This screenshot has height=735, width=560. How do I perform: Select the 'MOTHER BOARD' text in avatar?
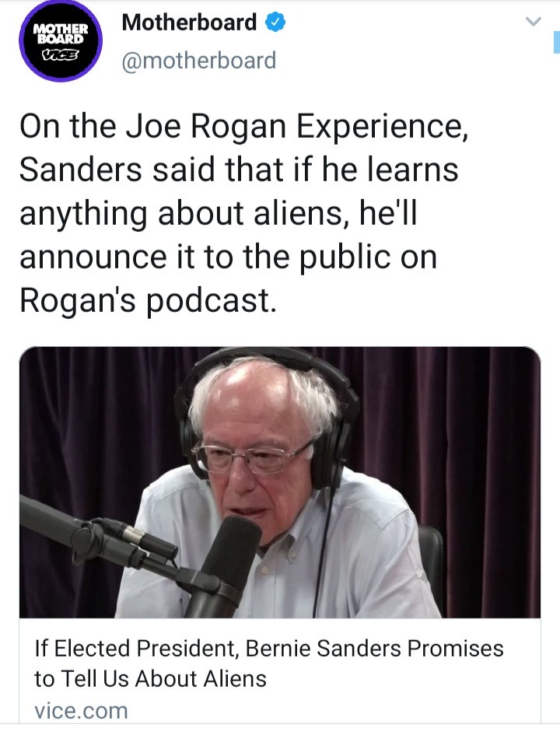61,33
